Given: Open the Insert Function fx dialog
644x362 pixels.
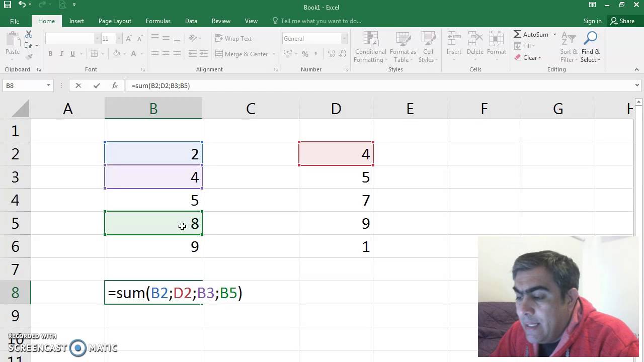Looking at the screenshot, I should [x=115, y=86].
